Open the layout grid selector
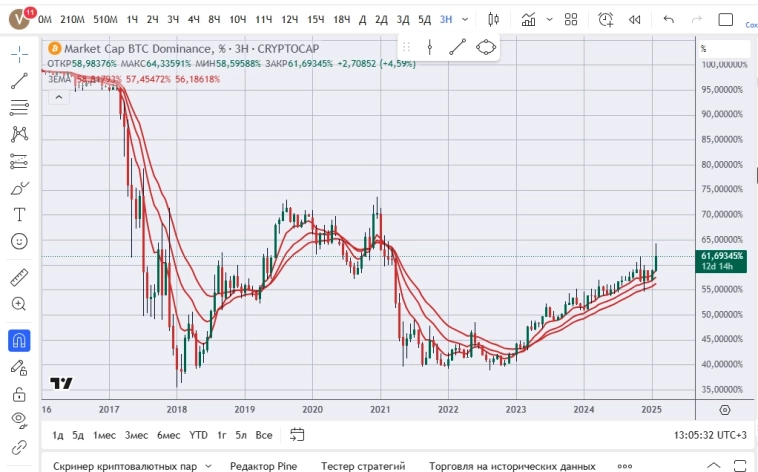The width and height of the screenshot is (758, 472). pyautogui.click(x=569, y=19)
